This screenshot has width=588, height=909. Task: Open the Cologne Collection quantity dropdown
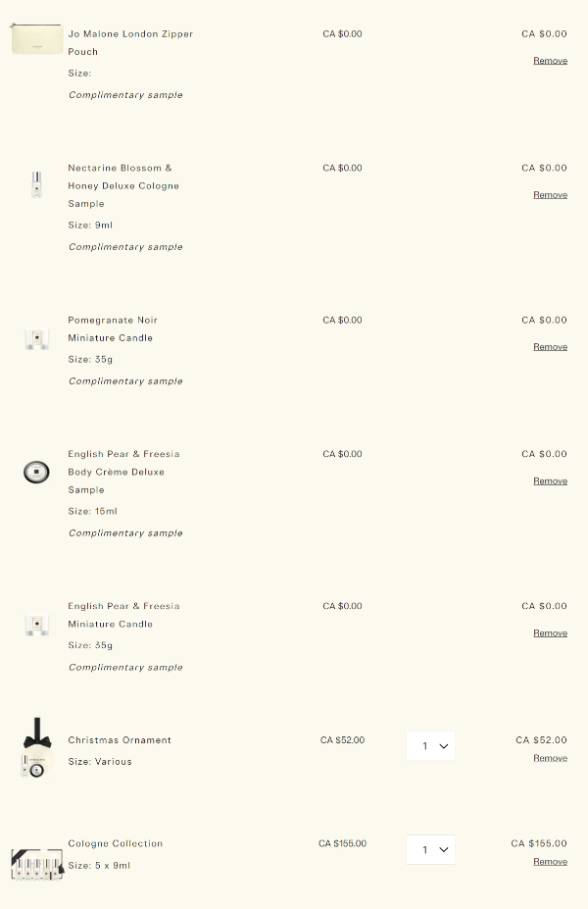(x=431, y=849)
